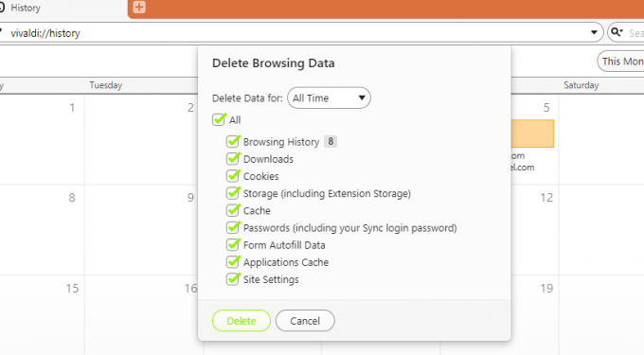Viewport: 644px width, 355px height.
Task: Uncheck the Cookies checkbox
Action: (233, 176)
